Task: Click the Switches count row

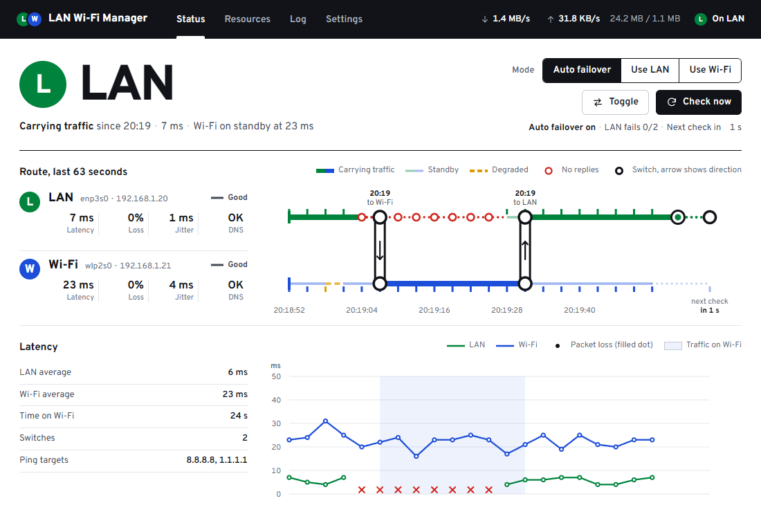Action: tap(134, 438)
